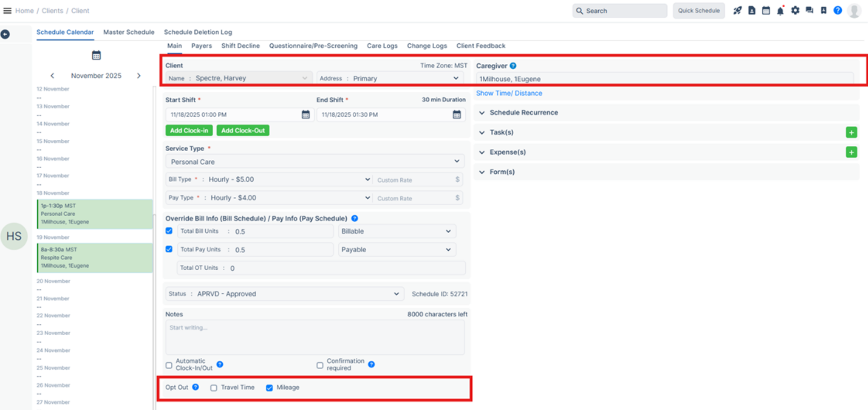Image resolution: width=868 pixels, height=410 pixels.
Task: Click the Start Shift calendar picker icon
Action: [305, 114]
